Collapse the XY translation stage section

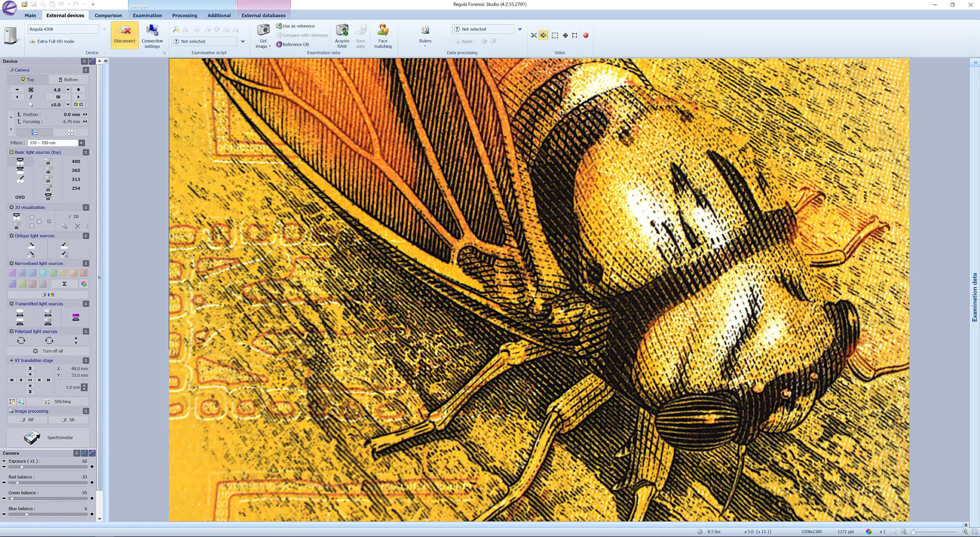point(86,361)
